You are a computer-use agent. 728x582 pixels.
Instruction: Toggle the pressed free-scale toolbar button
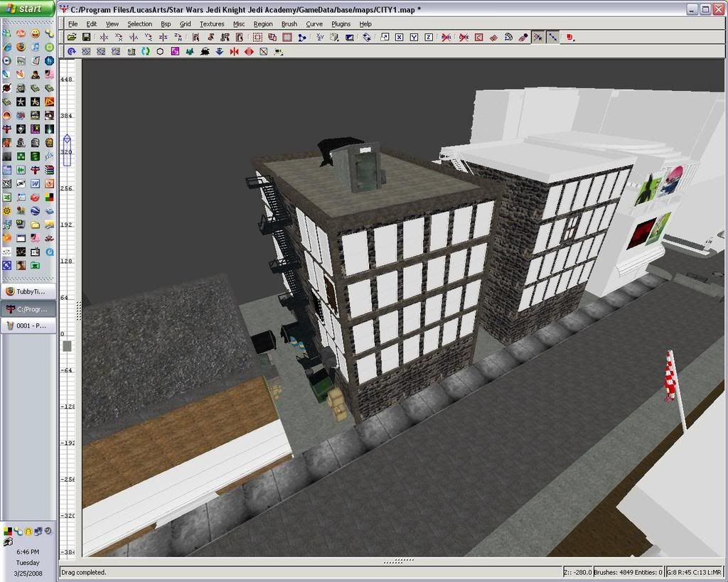tap(552, 37)
